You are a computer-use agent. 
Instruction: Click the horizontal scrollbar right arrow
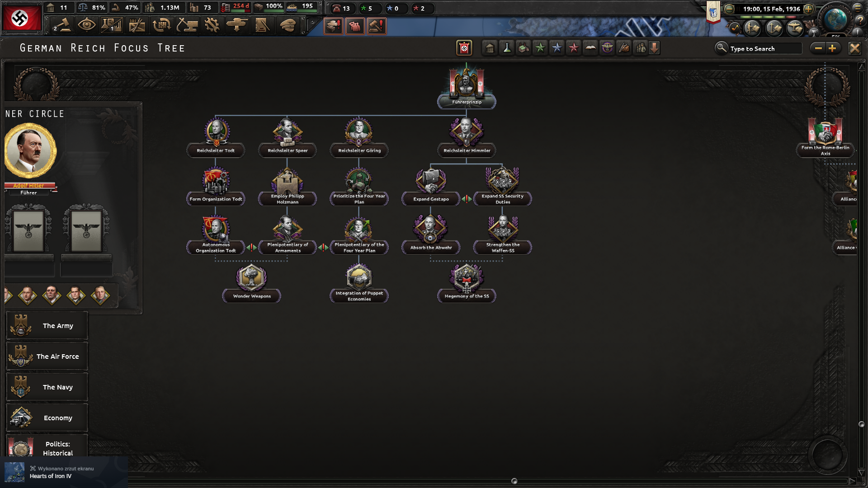coord(852,481)
